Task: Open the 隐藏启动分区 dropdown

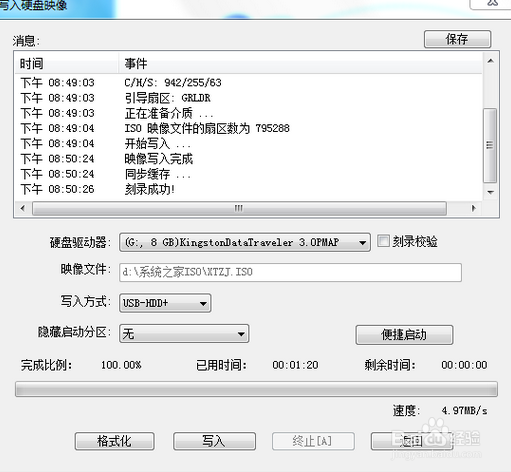Action: (184, 333)
